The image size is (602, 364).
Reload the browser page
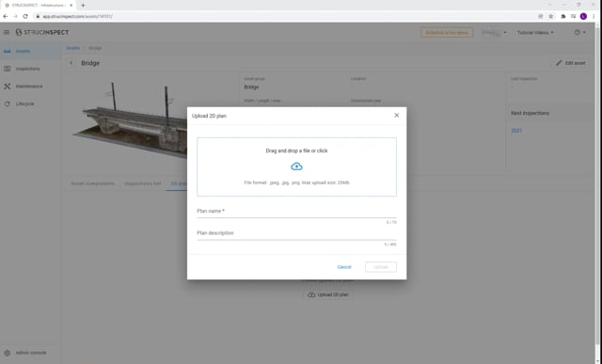coord(25,16)
